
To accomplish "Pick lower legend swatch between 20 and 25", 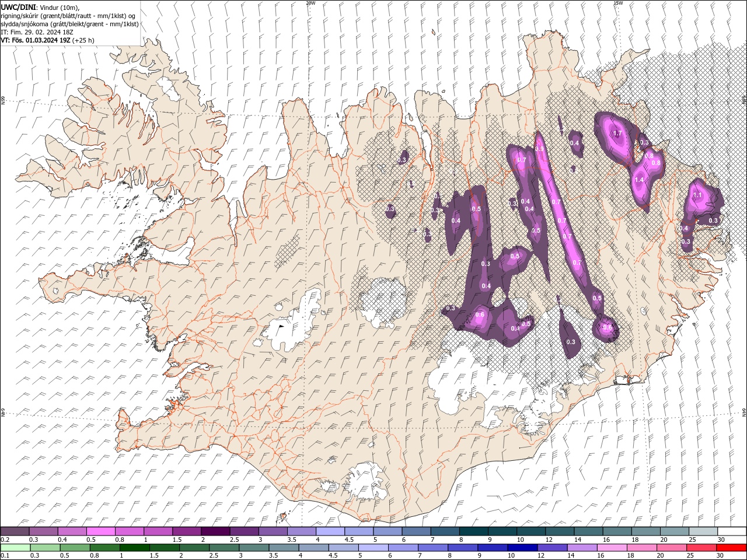I will click(x=671, y=548).
